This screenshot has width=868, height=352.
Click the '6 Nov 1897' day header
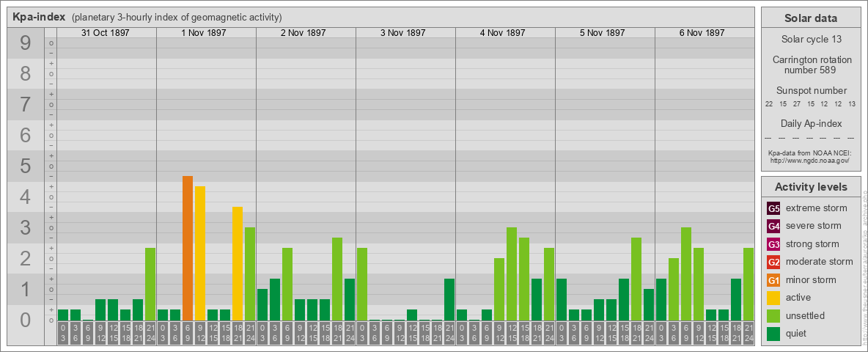pos(702,33)
